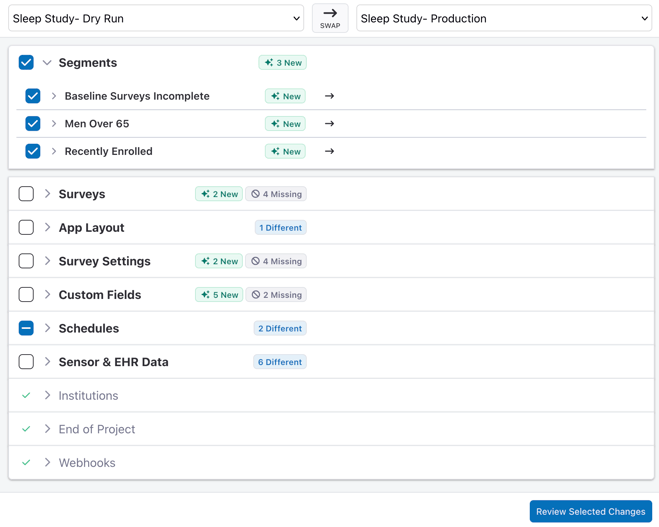Click the 6 Different badge on Sensor & EHR Data
The height and width of the screenshot is (527, 659).
pyautogui.click(x=280, y=362)
